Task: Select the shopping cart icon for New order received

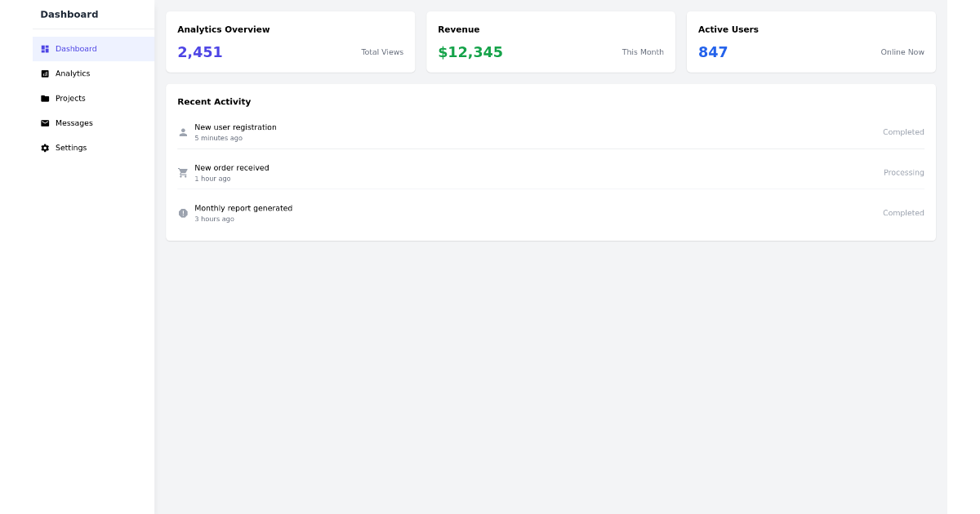Action: click(x=183, y=172)
